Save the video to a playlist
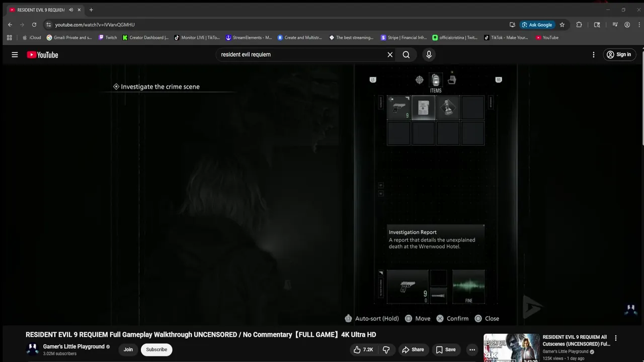 pos(446,349)
